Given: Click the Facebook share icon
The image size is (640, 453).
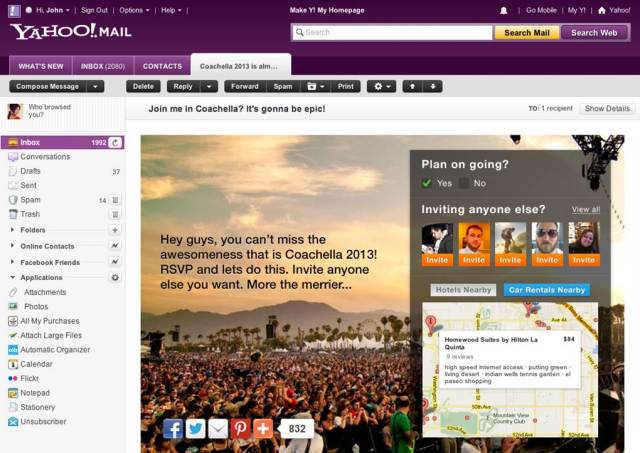Looking at the screenshot, I should tap(173, 429).
